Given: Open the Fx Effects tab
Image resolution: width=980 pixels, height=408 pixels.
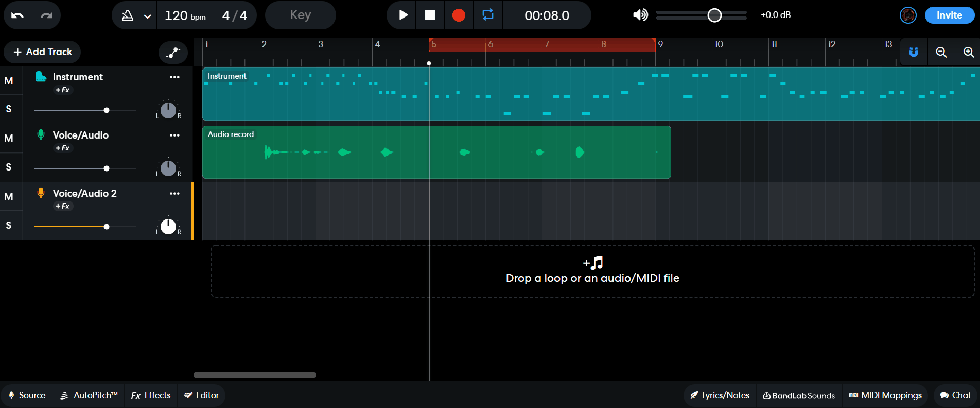Looking at the screenshot, I should pos(150,395).
